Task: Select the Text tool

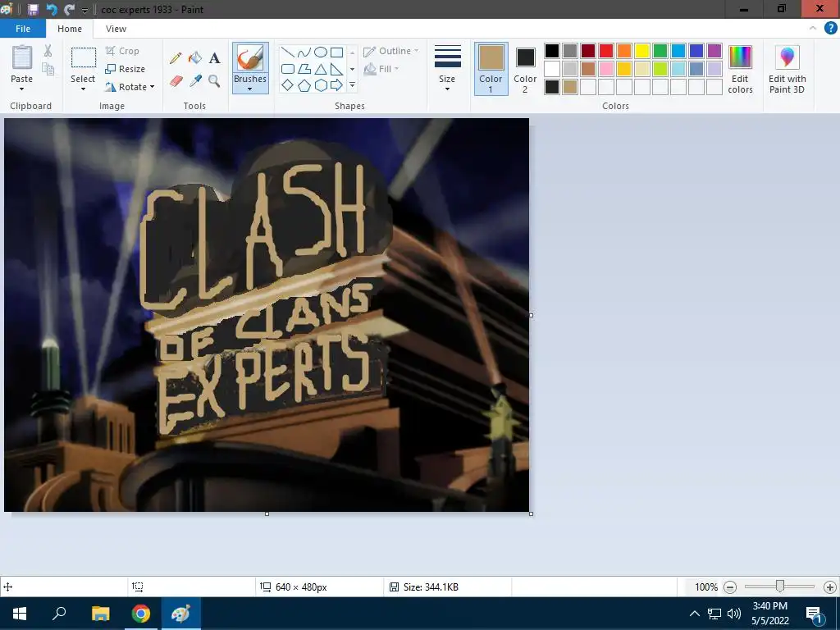Action: pyautogui.click(x=214, y=58)
